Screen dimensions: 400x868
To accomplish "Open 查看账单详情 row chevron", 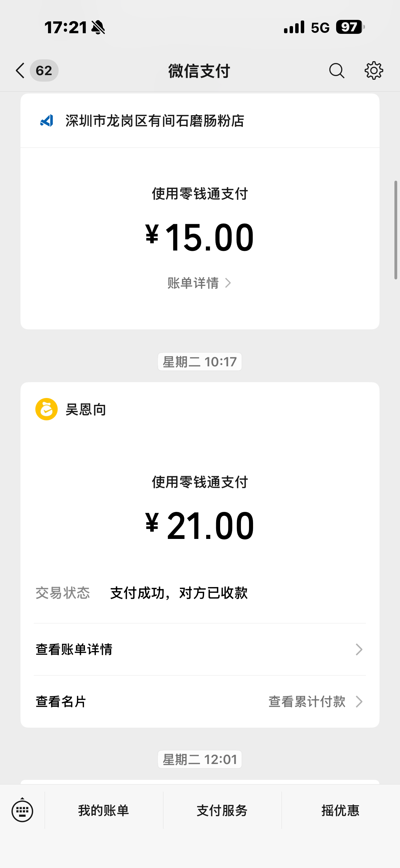I will tap(359, 649).
